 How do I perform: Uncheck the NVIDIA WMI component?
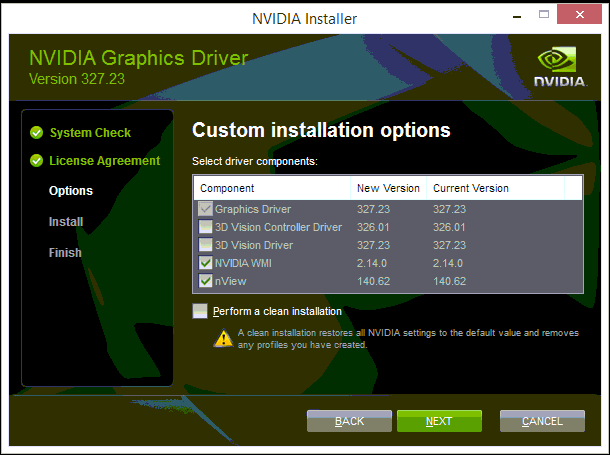pyautogui.click(x=205, y=263)
